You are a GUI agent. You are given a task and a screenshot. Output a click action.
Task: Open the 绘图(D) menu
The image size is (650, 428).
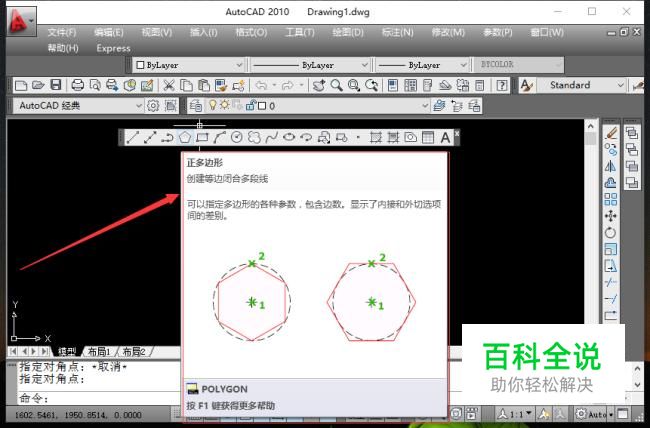click(348, 32)
